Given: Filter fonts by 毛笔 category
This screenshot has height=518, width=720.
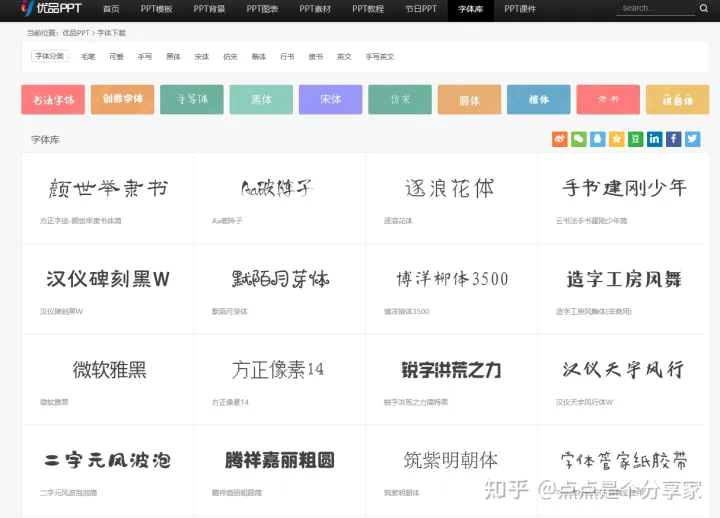Looking at the screenshot, I should tap(88, 56).
